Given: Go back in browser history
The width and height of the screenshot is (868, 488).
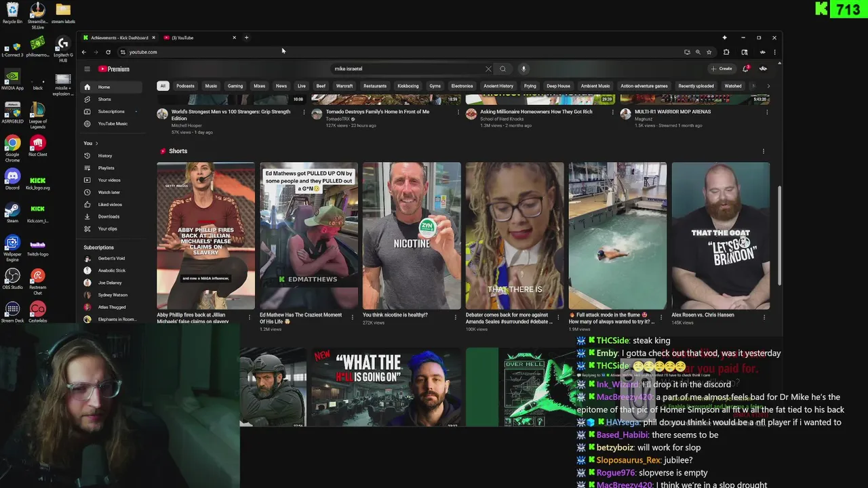Looking at the screenshot, I should point(84,52).
